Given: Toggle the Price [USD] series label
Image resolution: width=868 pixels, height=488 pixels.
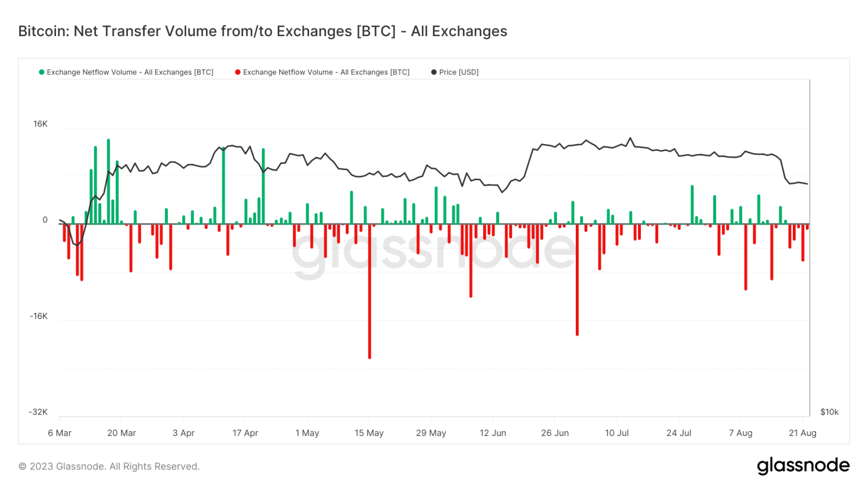Looking at the screenshot, I should 459,72.
